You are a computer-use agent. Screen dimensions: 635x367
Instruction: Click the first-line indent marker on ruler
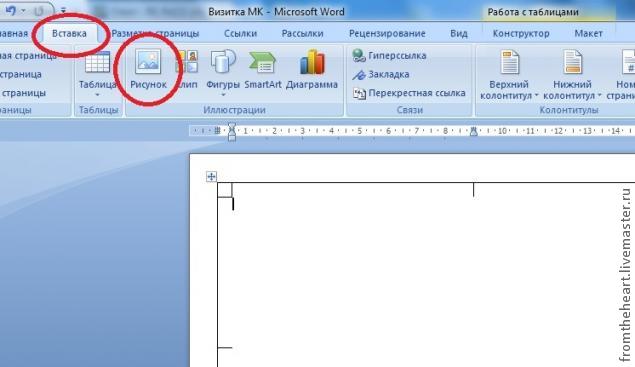pyautogui.click(x=232, y=126)
